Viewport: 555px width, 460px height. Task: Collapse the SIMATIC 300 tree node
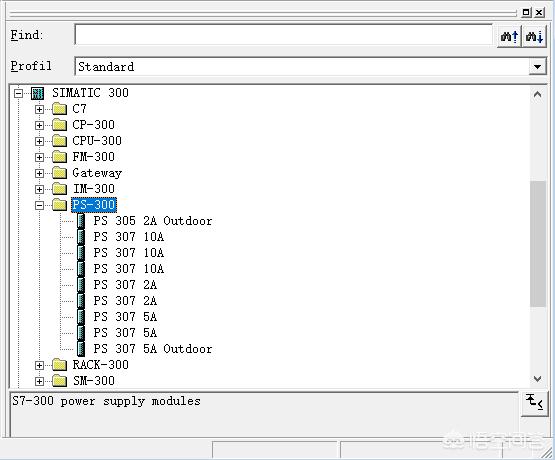tap(18, 93)
